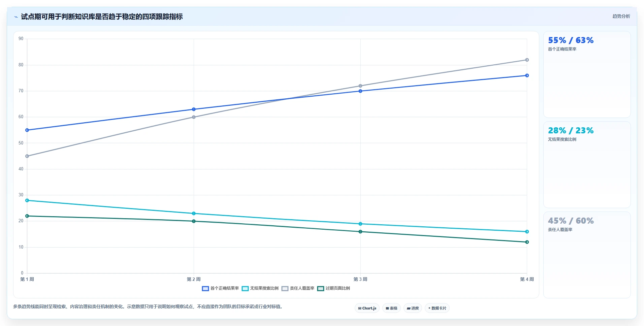Click the 50 y-axis tick label
The height and width of the screenshot is (326, 644).
coord(21,143)
